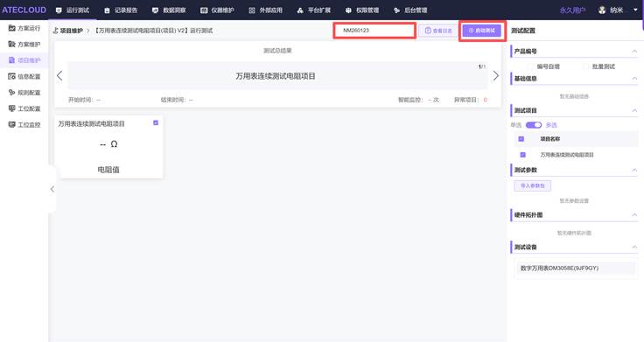Enable the 编号自增 checkbox

tap(531, 66)
